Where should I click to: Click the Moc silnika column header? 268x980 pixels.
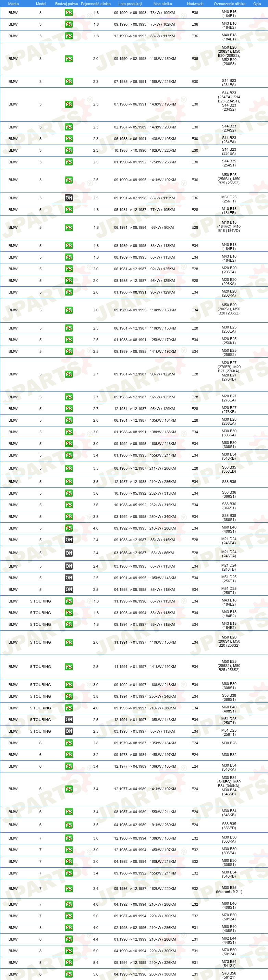tap(162, 4)
